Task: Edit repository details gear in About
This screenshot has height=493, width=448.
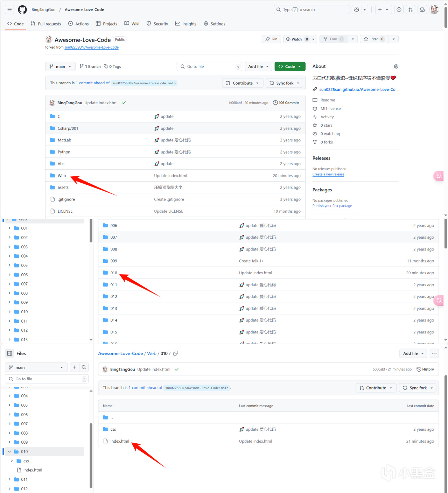Action: 396,66
